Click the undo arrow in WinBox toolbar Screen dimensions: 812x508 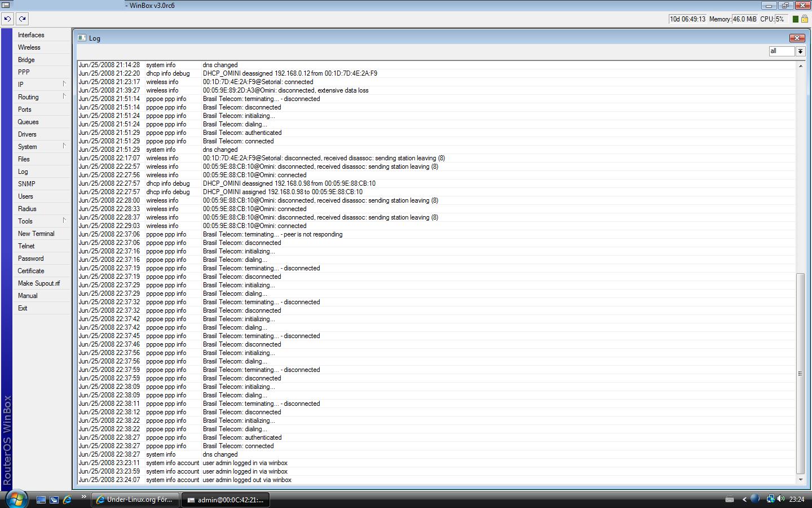pyautogui.click(x=7, y=19)
